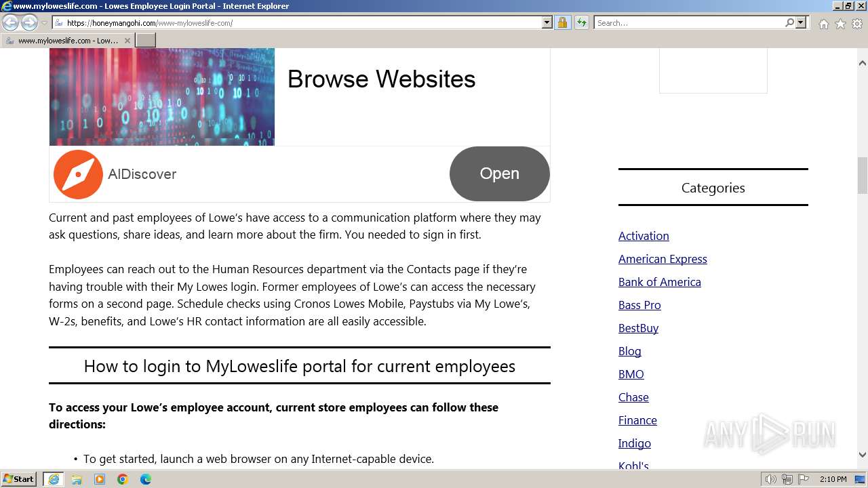The width and height of the screenshot is (868, 488).
Task: Open a new blank tab
Action: (x=146, y=41)
